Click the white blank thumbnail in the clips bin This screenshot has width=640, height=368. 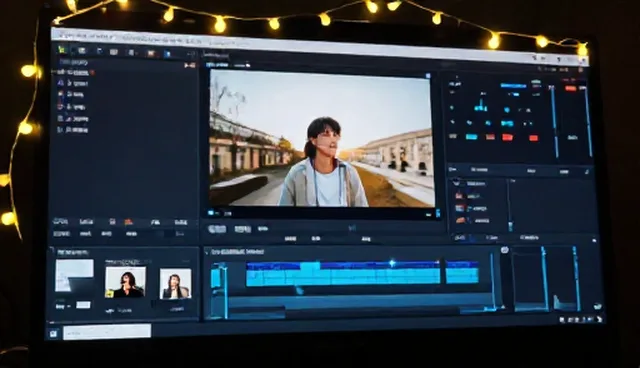[74, 275]
